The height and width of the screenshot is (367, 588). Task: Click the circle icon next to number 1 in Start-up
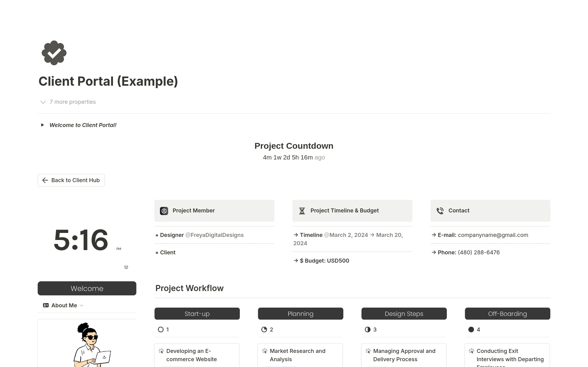(160, 329)
